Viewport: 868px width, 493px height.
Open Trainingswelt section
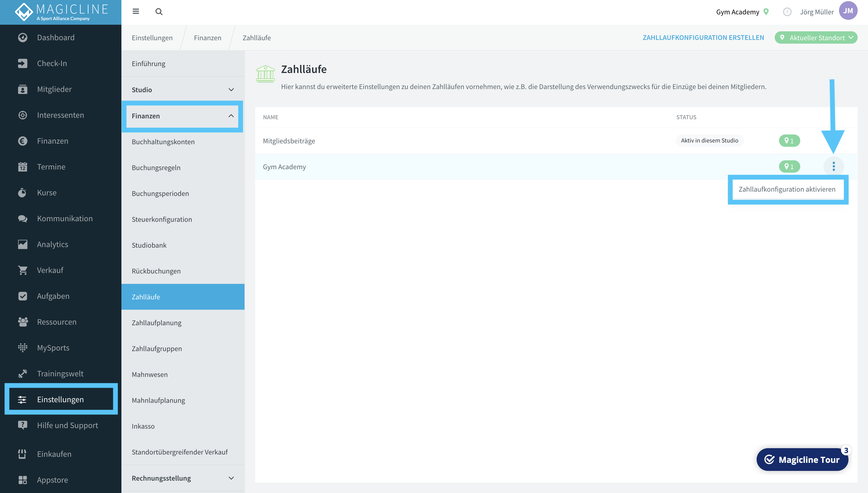[x=61, y=373]
